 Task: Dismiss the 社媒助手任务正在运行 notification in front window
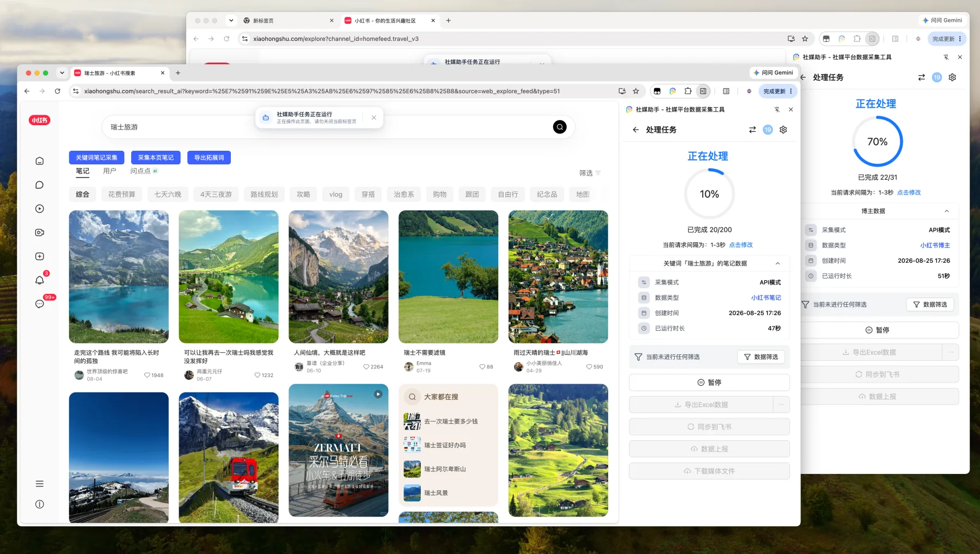coord(374,118)
